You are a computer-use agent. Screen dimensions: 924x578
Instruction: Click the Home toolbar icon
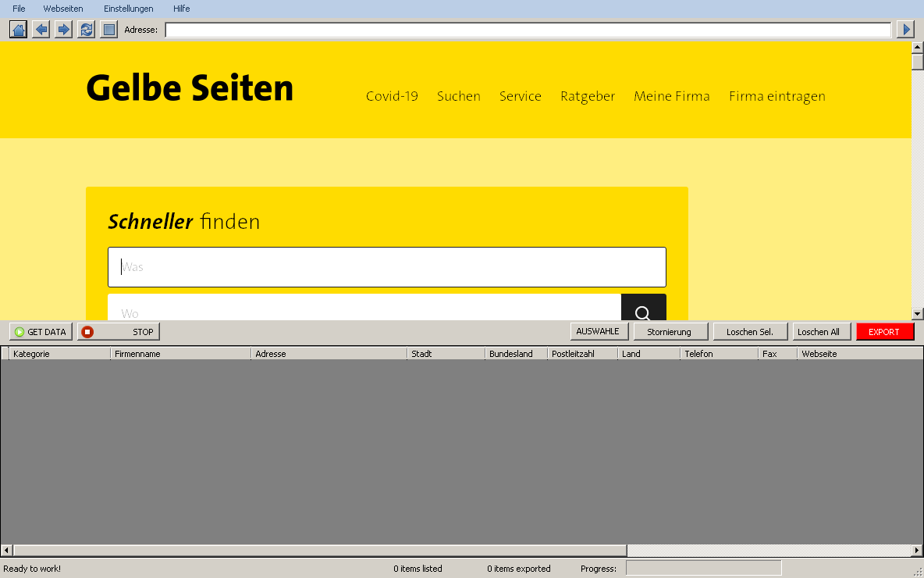click(18, 30)
